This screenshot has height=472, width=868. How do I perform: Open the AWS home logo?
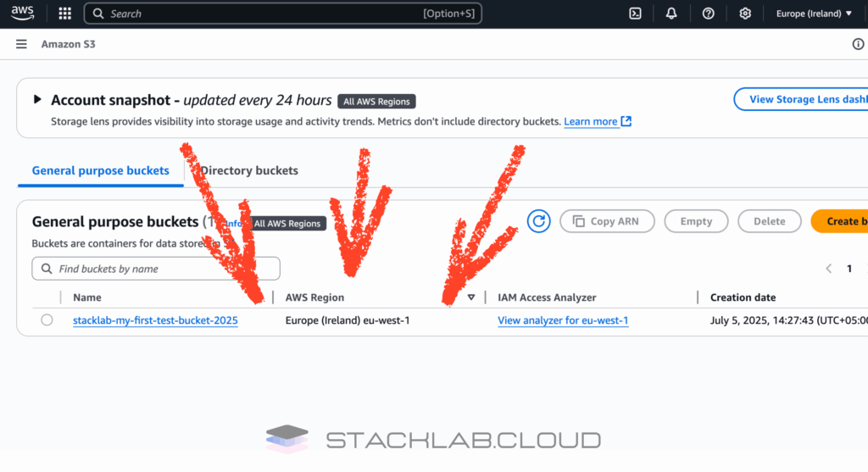23,14
